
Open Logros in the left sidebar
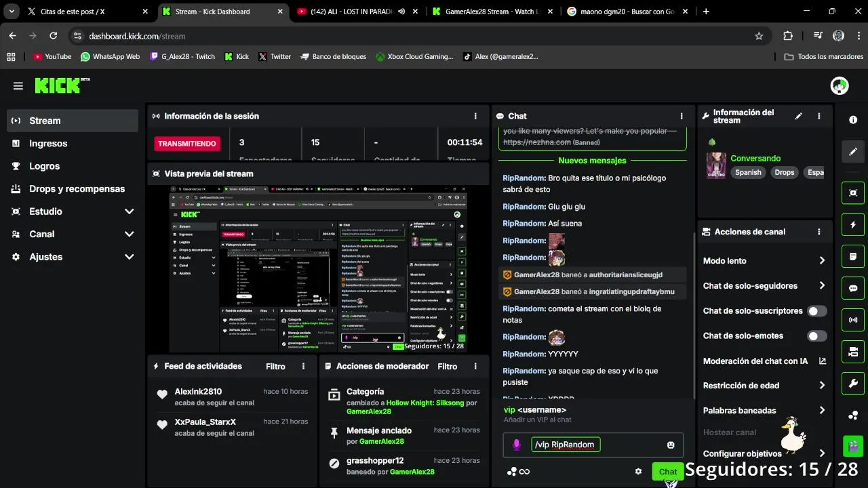point(73,166)
